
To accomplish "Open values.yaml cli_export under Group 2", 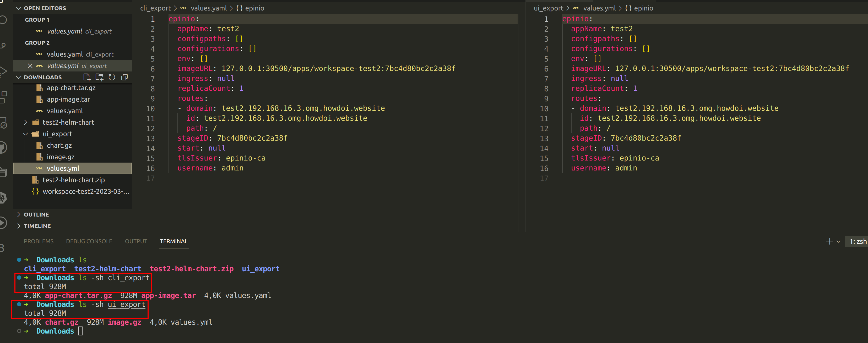I will coord(72,54).
